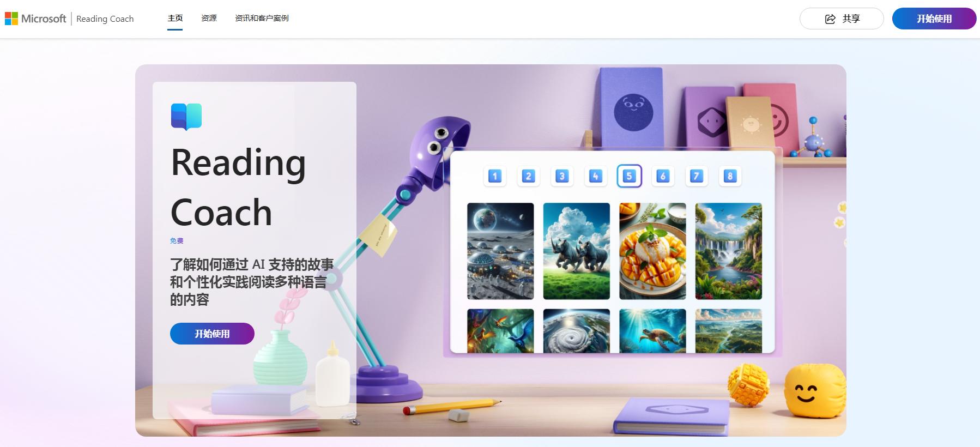Click the 共享 share button
Viewport: 980px width, 447px height.
tap(842, 19)
